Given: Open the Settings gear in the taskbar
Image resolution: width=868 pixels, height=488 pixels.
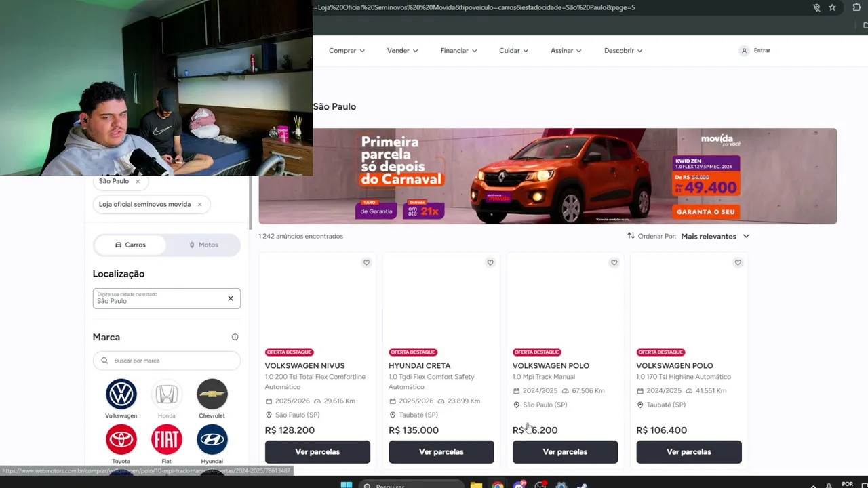Looking at the screenshot, I should (x=561, y=485).
